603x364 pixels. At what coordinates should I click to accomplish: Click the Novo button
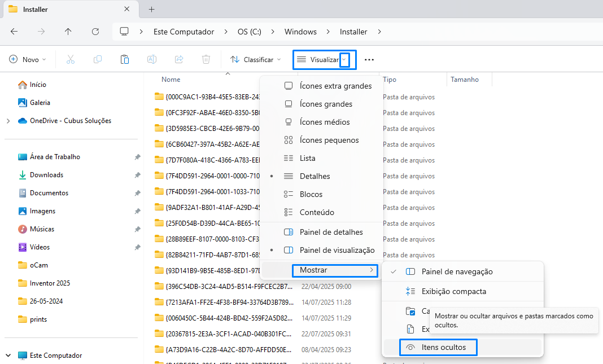[28, 59]
